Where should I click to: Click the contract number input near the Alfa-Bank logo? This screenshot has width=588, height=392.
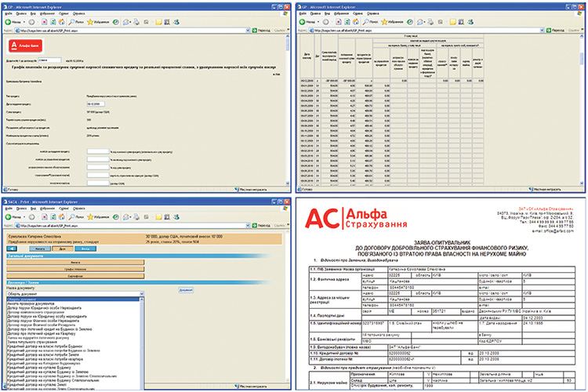tap(49, 60)
